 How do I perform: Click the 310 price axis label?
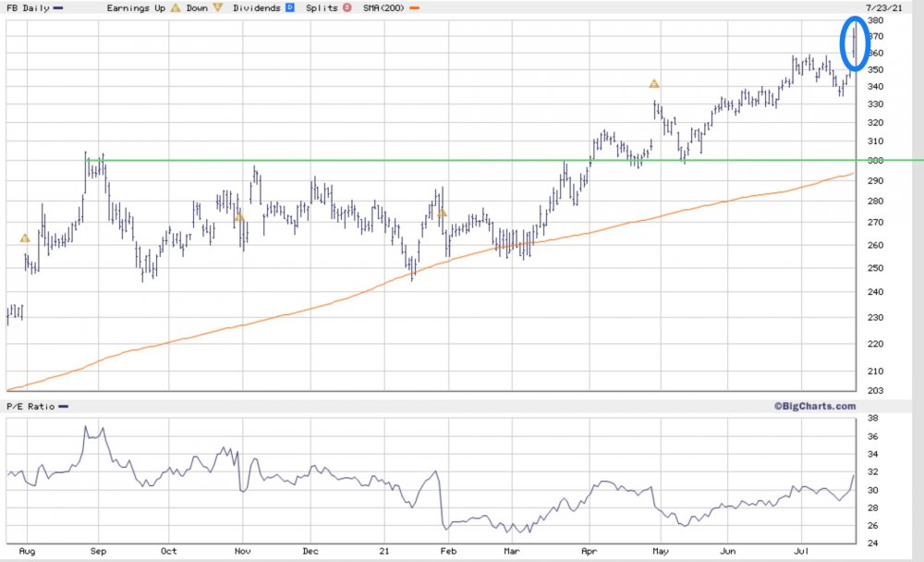coord(876,140)
